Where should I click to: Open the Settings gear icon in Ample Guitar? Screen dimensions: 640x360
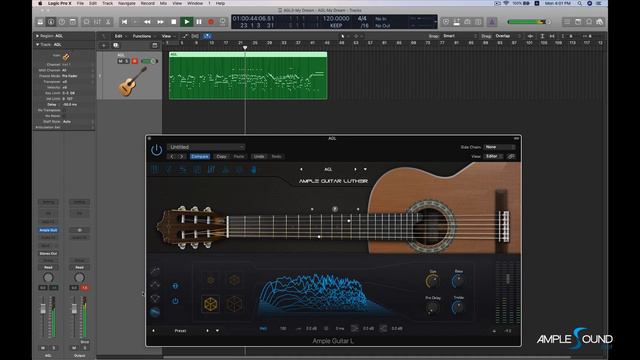[239, 170]
